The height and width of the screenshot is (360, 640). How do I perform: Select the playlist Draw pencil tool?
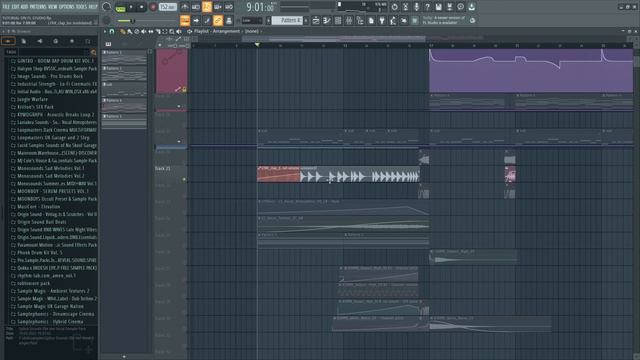click(x=122, y=31)
